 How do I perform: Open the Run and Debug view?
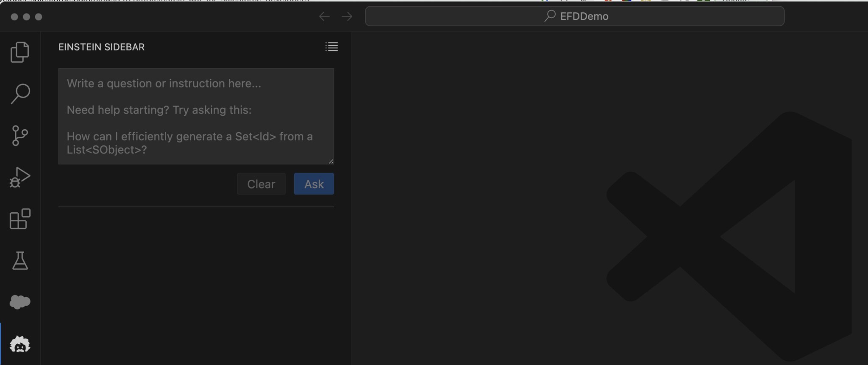pos(20,177)
